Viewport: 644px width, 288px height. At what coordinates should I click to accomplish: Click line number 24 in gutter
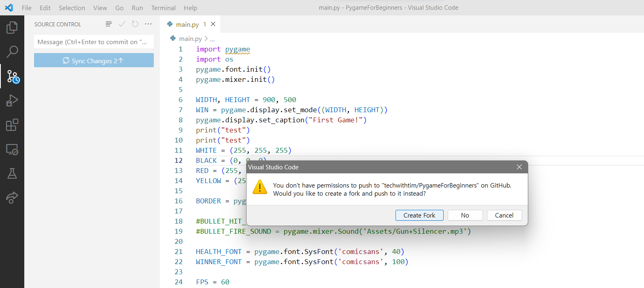tap(179, 282)
